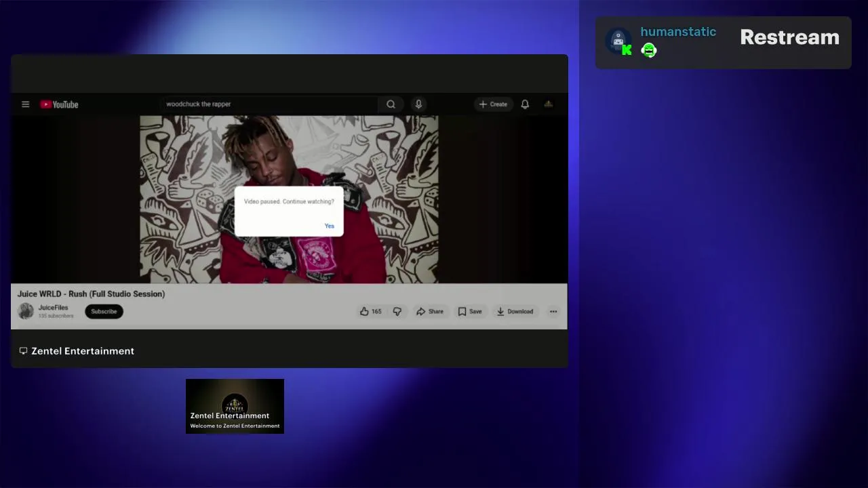Open the account avatar menu
Screen dimensions: 868x488
(549, 104)
